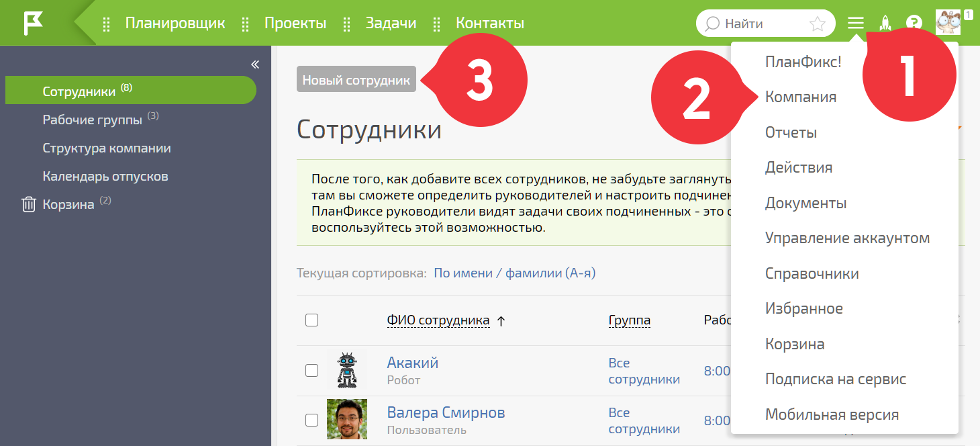Click Все сотрудники group for Акакий
This screenshot has width=980, height=446.
644,371
